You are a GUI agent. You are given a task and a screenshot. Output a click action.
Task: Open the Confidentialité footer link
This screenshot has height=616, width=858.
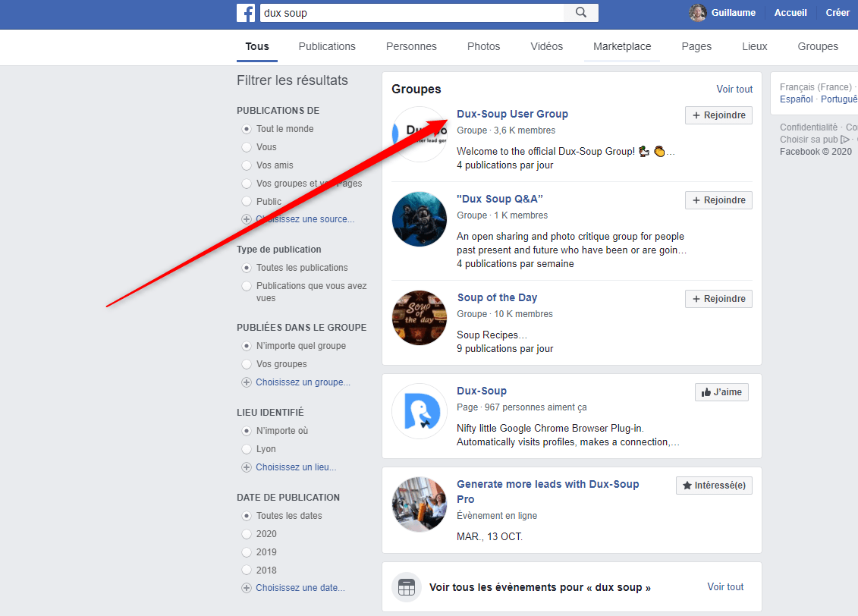tap(808, 127)
